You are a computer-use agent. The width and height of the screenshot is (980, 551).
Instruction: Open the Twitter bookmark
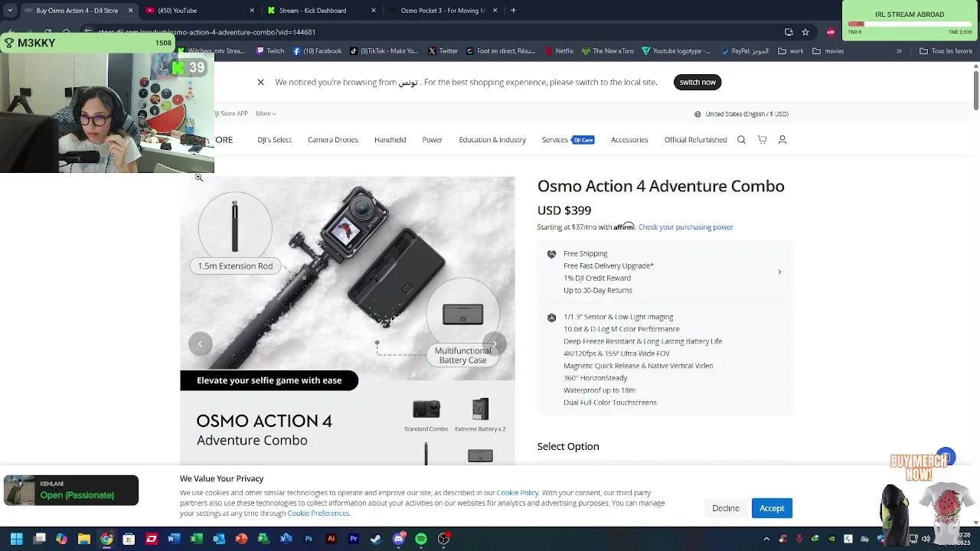443,51
